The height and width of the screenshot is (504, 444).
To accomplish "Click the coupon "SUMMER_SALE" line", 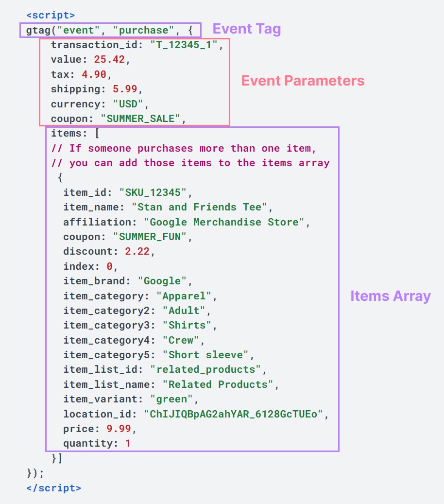I will (118, 119).
